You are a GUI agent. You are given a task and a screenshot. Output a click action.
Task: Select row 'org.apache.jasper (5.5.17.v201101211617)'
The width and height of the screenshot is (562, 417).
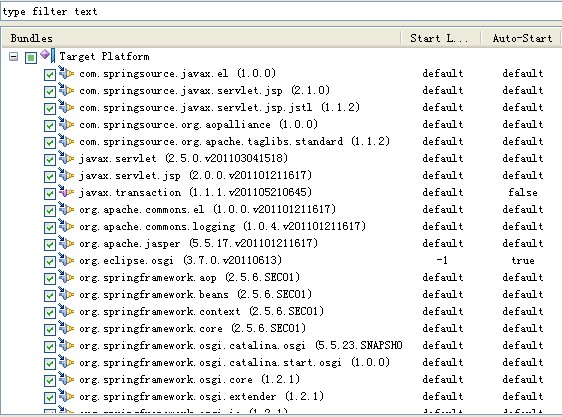(x=198, y=244)
